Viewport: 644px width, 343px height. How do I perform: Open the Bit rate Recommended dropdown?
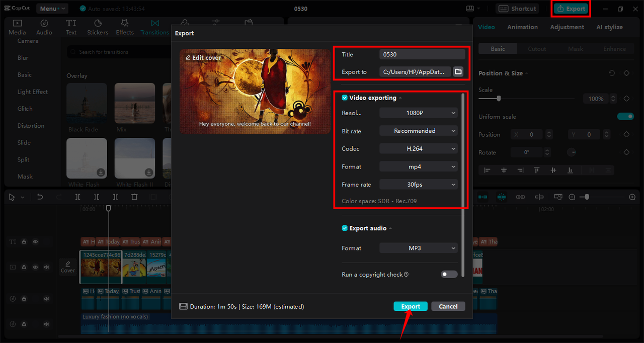coord(419,131)
